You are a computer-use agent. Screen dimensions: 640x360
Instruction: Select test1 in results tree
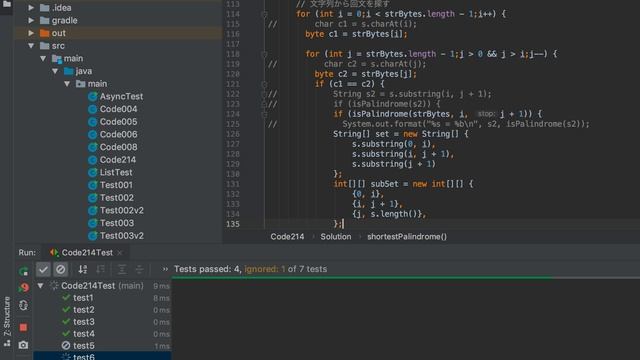tap(83, 298)
